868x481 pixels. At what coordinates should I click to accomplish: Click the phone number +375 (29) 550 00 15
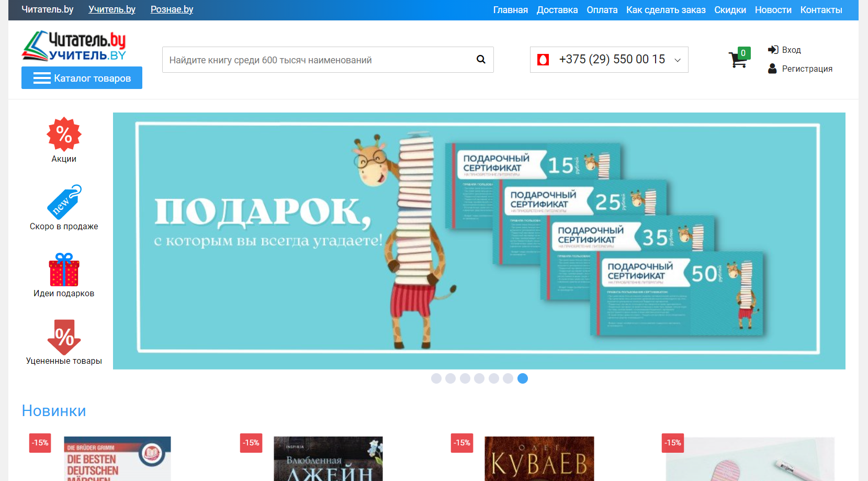[x=612, y=60]
